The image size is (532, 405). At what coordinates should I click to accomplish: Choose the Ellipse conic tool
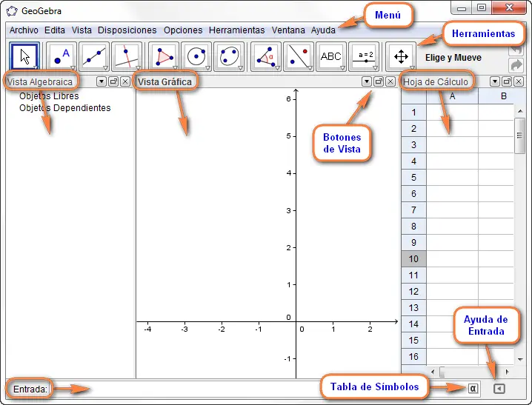[229, 56]
